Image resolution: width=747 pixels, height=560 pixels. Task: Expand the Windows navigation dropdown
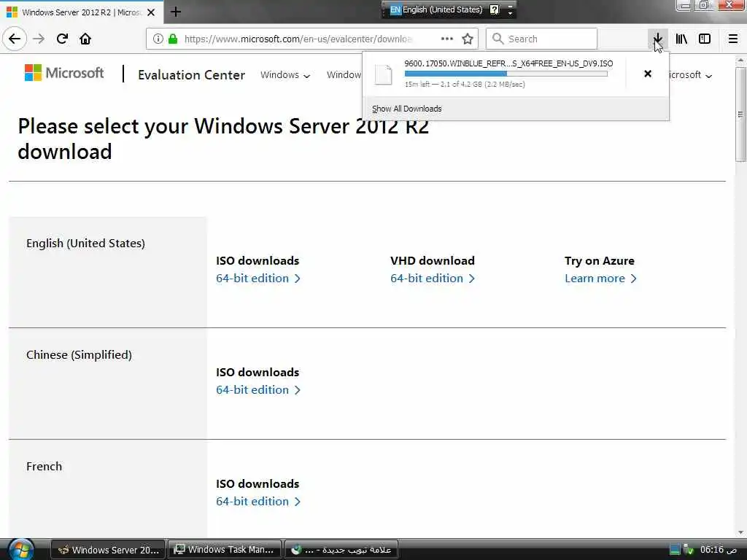(285, 75)
